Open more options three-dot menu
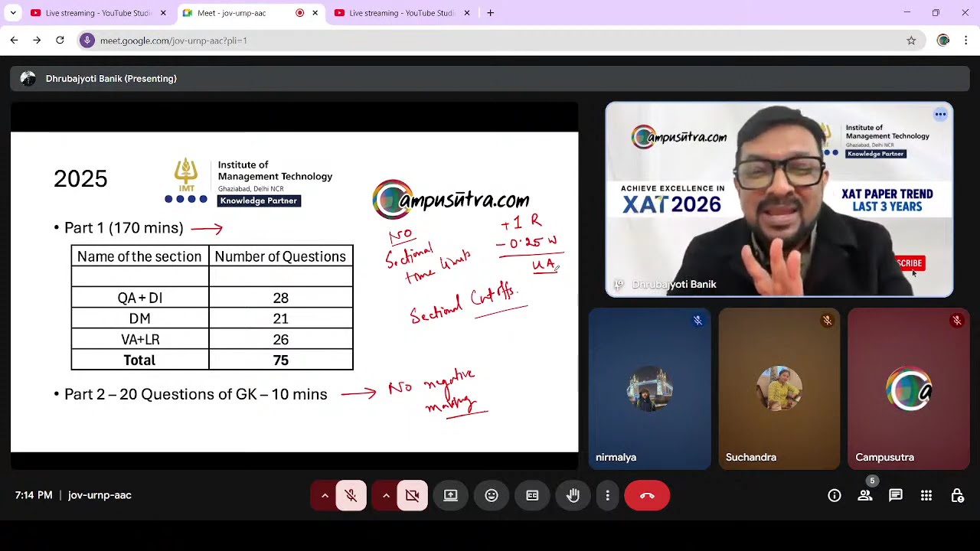980x551 pixels. [x=607, y=495]
